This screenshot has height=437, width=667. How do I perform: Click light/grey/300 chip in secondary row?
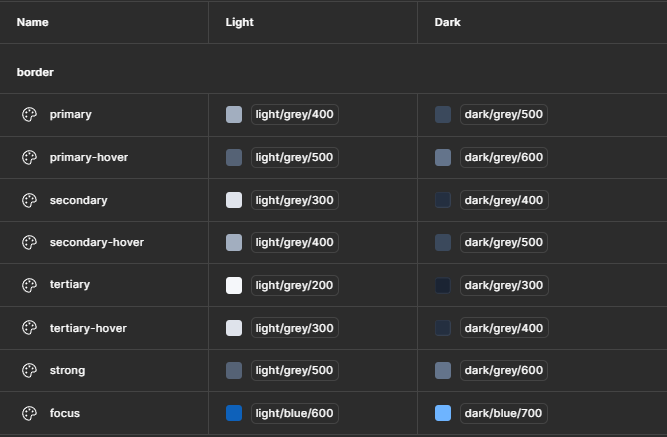pyautogui.click(x=295, y=200)
